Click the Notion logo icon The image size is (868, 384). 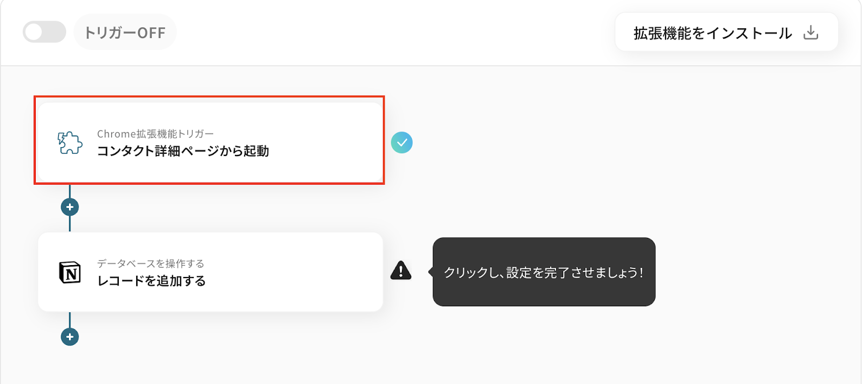(x=70, y=272)
